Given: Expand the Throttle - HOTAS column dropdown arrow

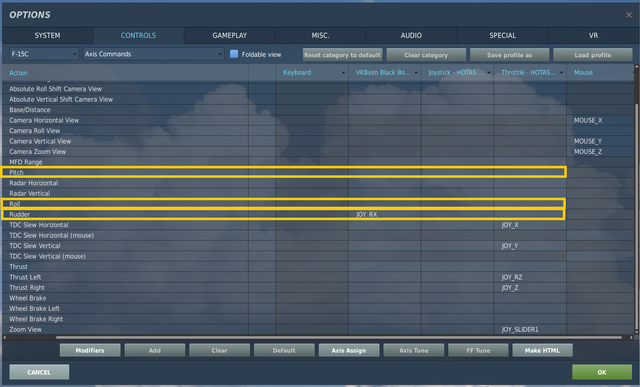Looking at the screenshot, I should pos(562,73).
